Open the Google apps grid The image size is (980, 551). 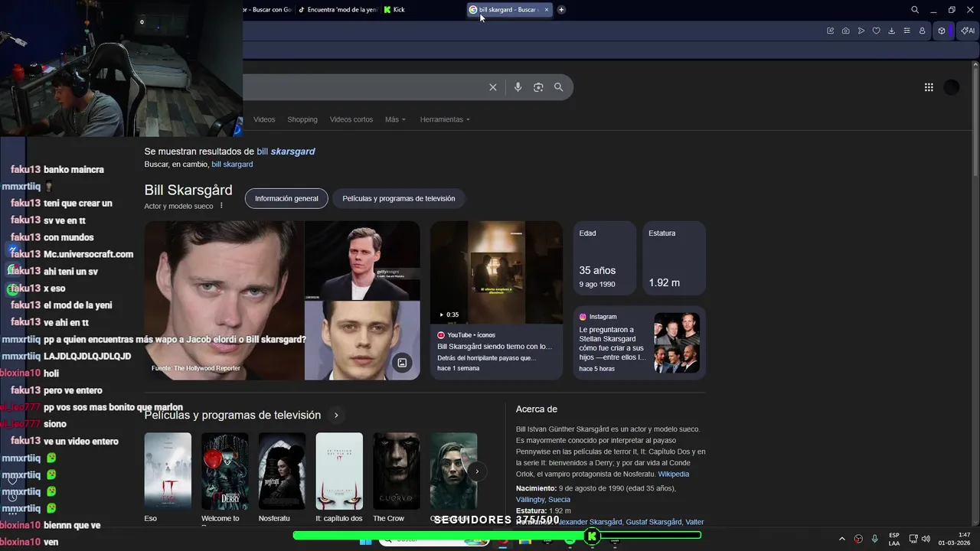929,87
